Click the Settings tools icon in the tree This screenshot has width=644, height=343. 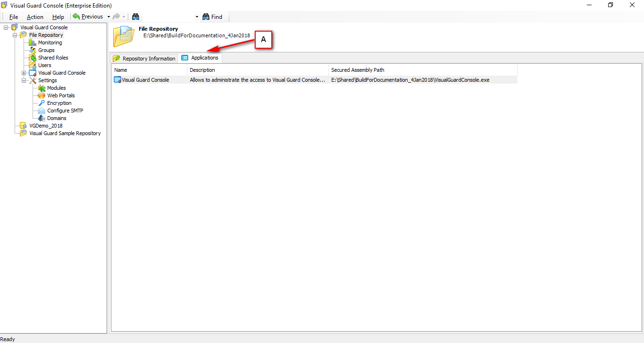[x=33, y=80]
